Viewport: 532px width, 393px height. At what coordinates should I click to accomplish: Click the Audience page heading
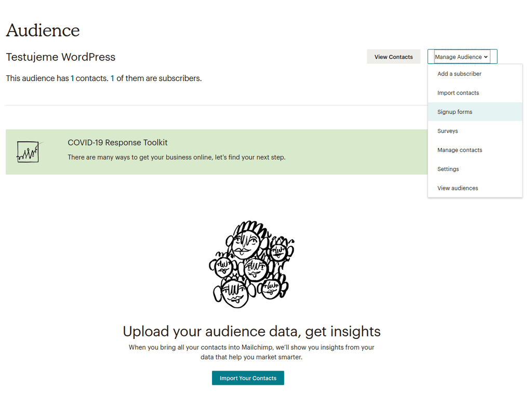[x=43, y=30]
